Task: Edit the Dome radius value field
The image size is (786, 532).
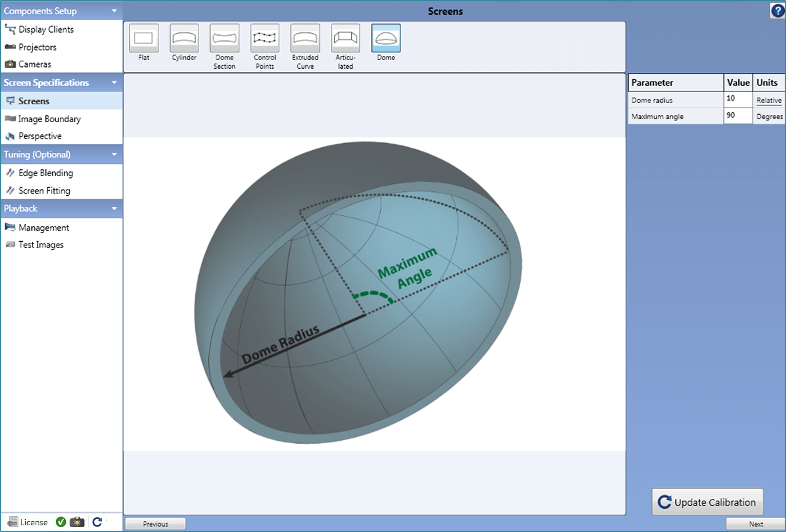Action: pos(738,99)
